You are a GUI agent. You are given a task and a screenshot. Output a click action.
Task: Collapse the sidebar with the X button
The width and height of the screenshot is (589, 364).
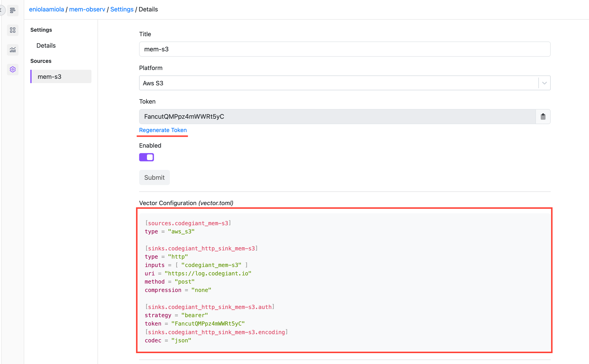2,10
